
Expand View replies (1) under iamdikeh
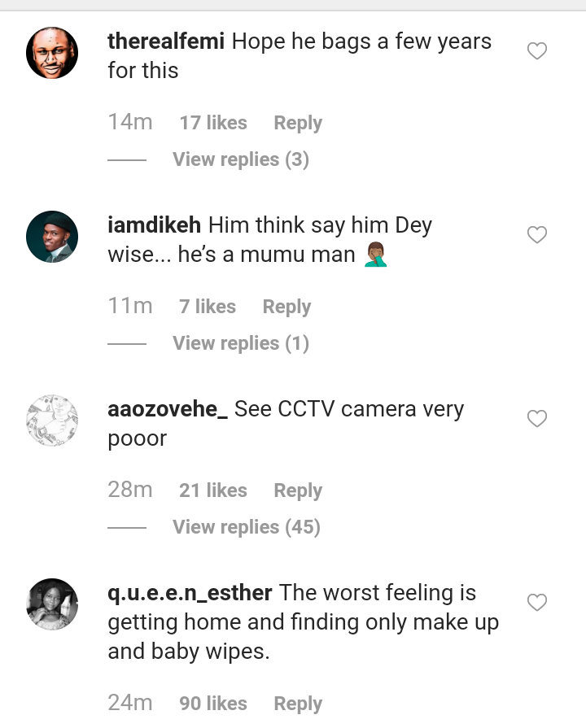(x=240, y=343)
